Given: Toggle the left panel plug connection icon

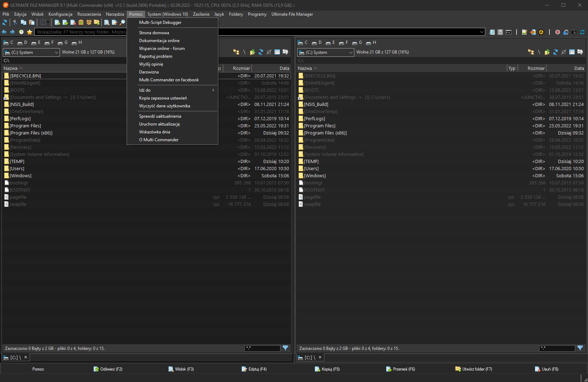Looking at the screenshot, I should click(269, 52).
